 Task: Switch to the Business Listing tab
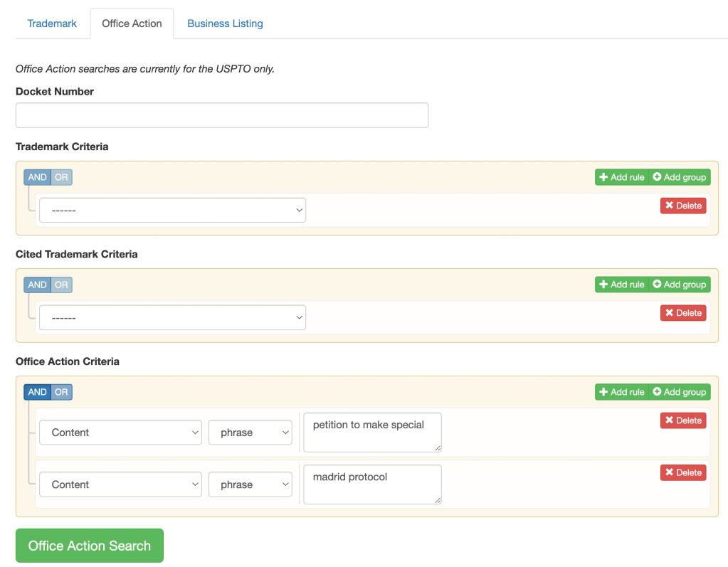[225, 23]
